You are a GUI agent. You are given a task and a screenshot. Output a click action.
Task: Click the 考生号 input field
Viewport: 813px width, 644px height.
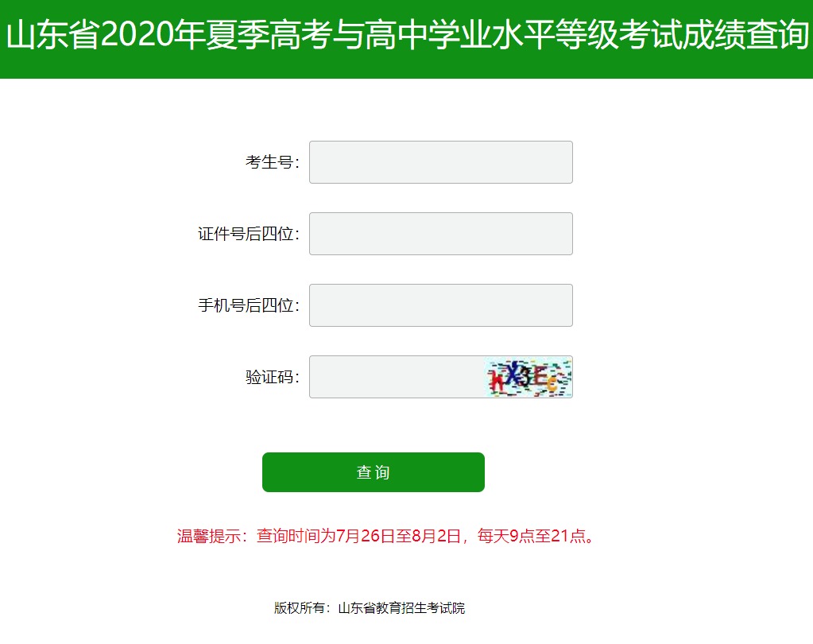[440, 162]
